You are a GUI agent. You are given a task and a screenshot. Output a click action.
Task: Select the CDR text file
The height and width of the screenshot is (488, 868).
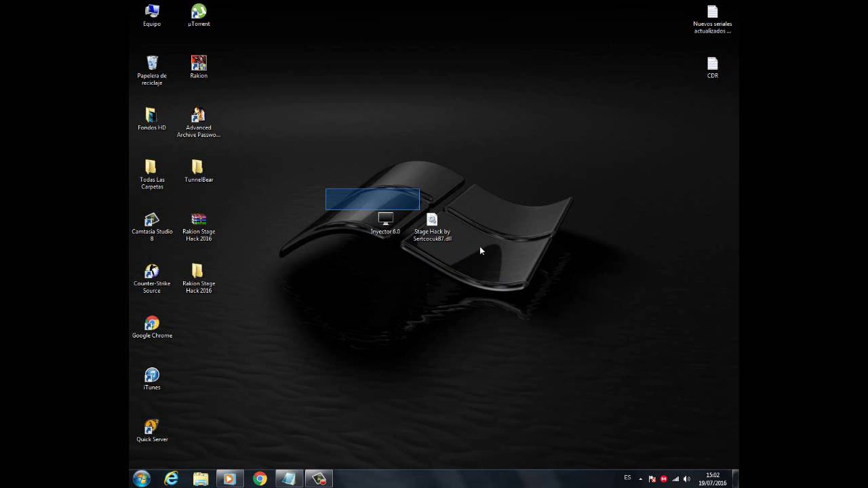coord(712,67)
